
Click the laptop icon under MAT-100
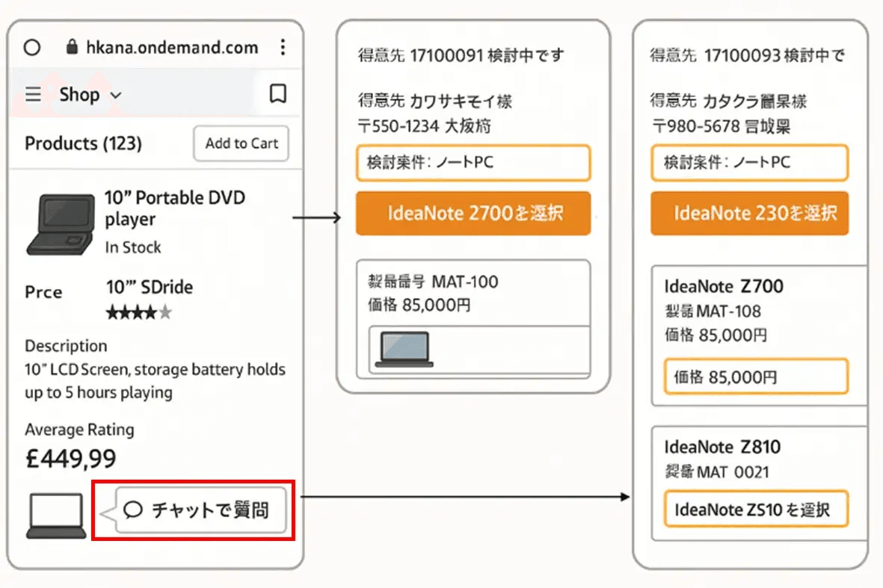tap(405, 347)
